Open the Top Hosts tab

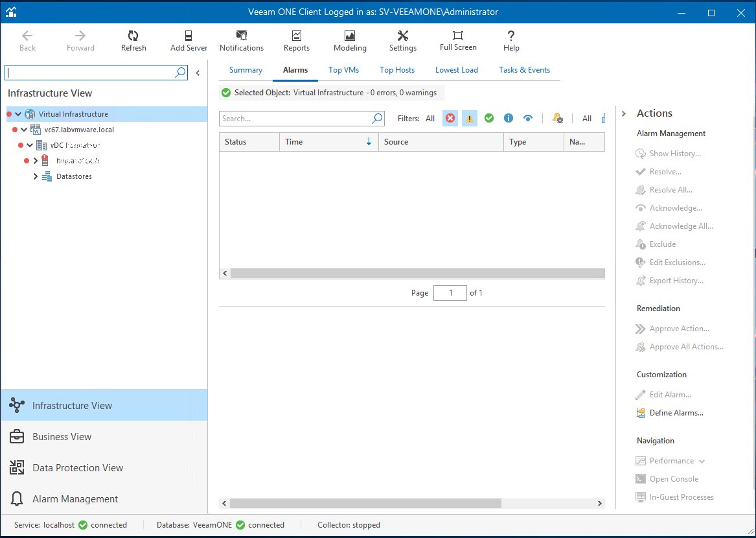click(397, 70)
